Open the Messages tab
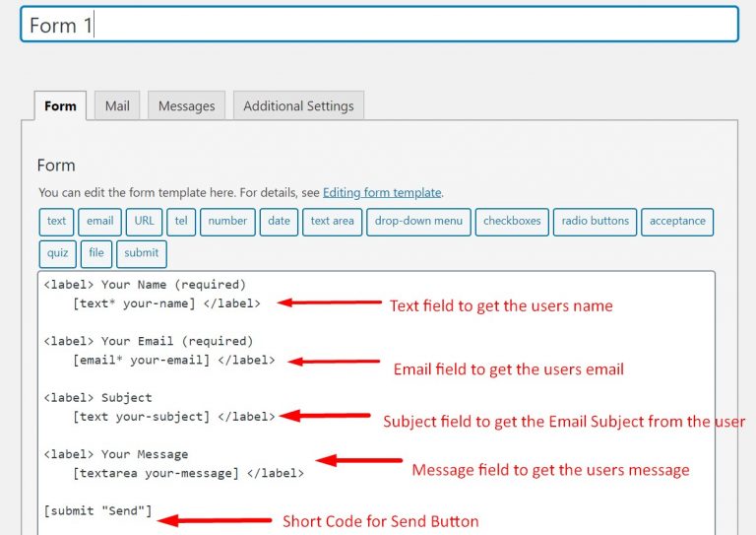The image size is (756, 535). coord(187,105)
